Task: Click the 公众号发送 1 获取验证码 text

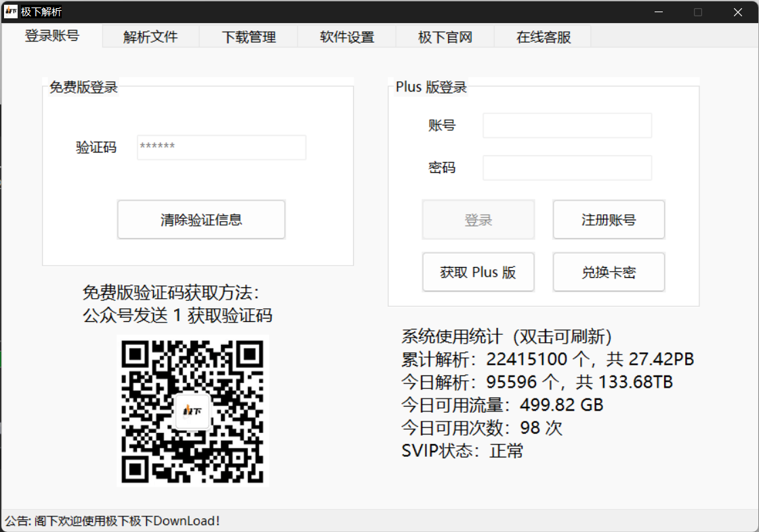Action: [x=177, y=316]
